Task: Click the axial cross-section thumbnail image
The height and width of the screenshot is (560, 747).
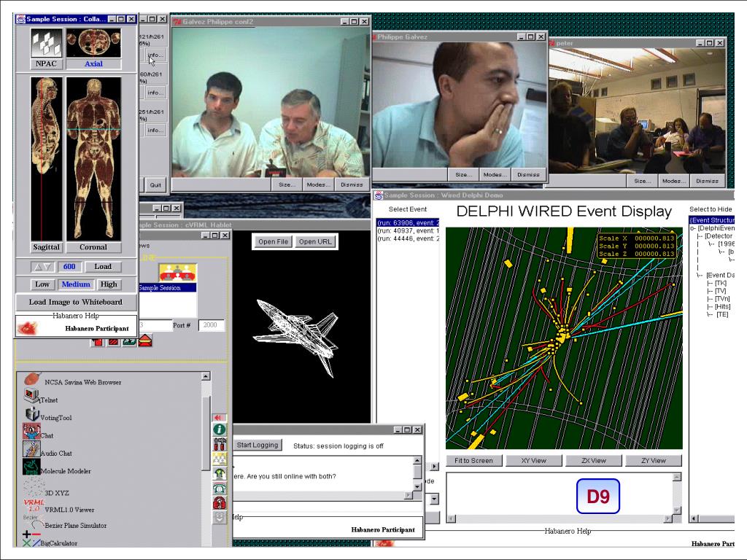Action: click(x=93, y=42)
